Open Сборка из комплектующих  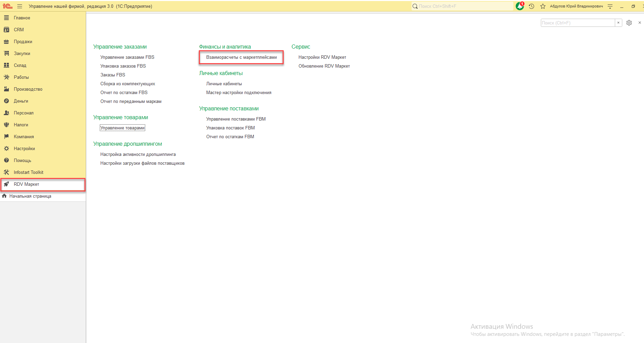(x=128, y=84)
